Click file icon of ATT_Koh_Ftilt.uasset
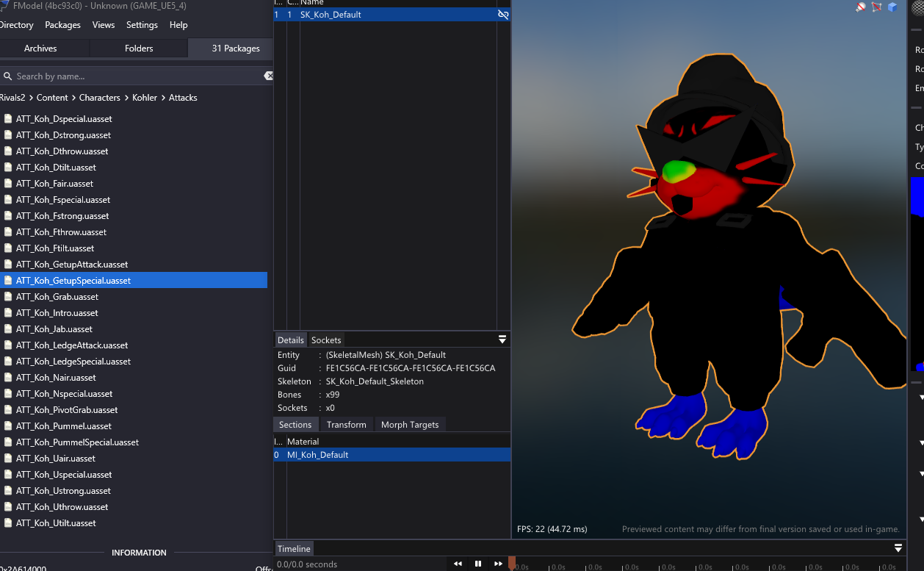 click(8, 248)
